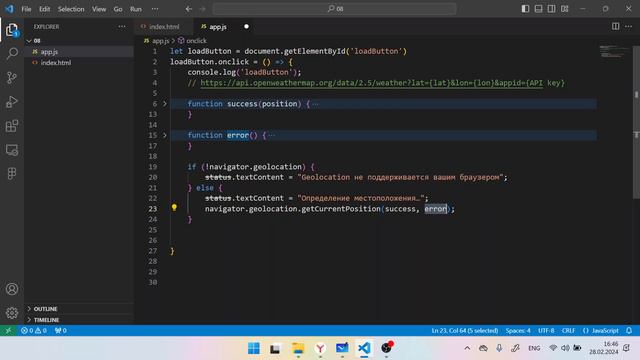Change line ending via CRLF
The width and height of the screenshot is (640, 360).
pos(568,330)
